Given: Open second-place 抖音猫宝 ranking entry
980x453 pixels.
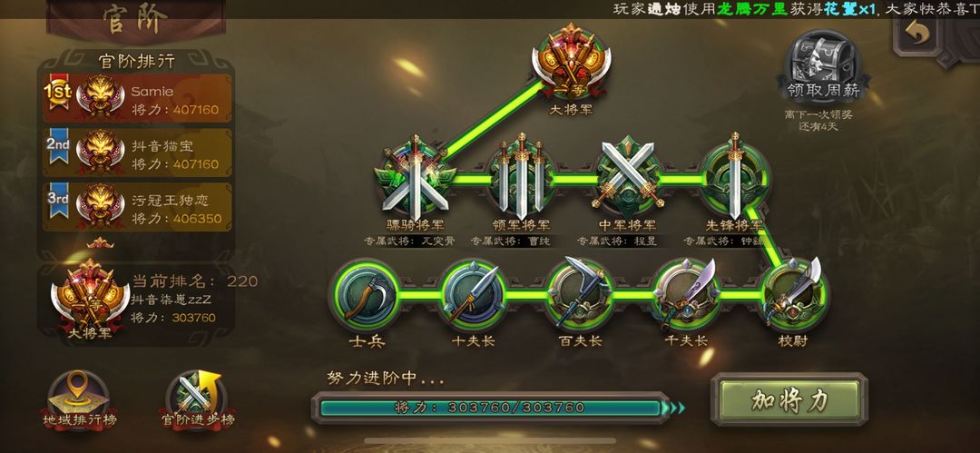Looking at the screenshot, I should [x=137, y=152].
